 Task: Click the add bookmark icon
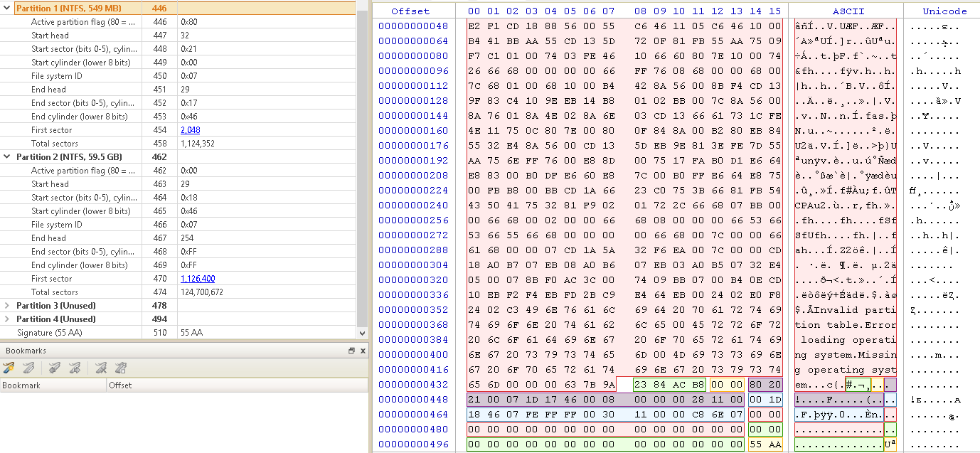click(x=9, y=368)
